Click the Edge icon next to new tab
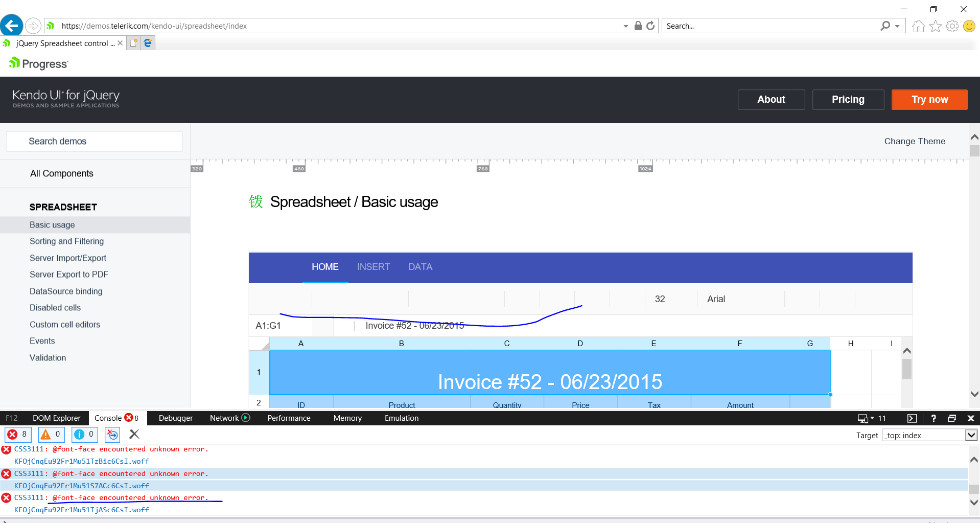The image size is (980, 523). [x=148, y=43]
